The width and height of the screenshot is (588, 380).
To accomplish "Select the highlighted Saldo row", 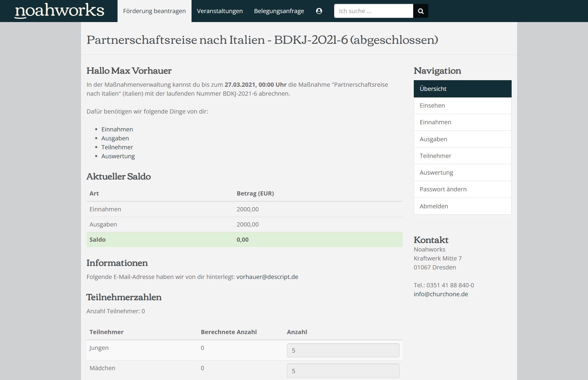I will (245, 239).
